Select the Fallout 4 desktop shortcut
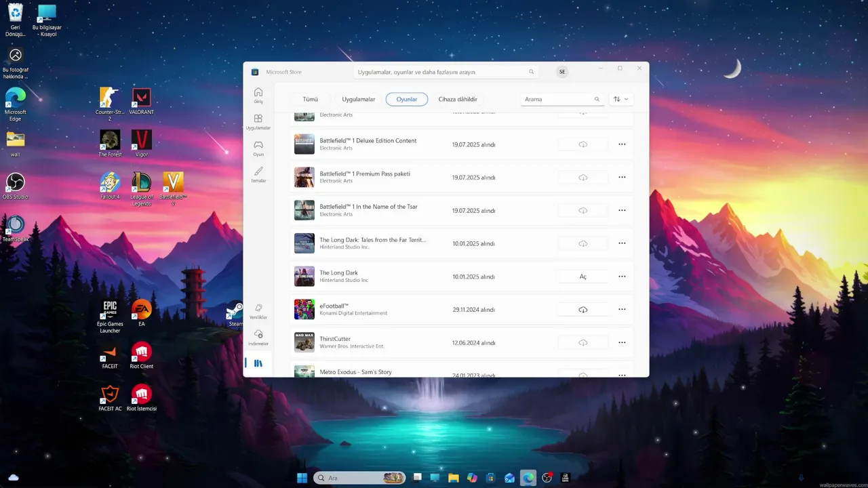This screenshot has width=868, height=488. click(110, 186)
